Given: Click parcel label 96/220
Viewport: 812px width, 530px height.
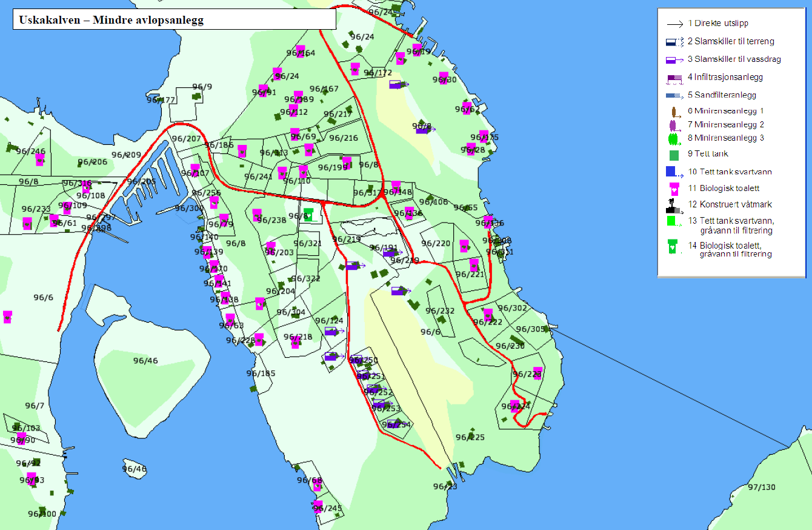Looking at the screenshot, I should point(436,244).
